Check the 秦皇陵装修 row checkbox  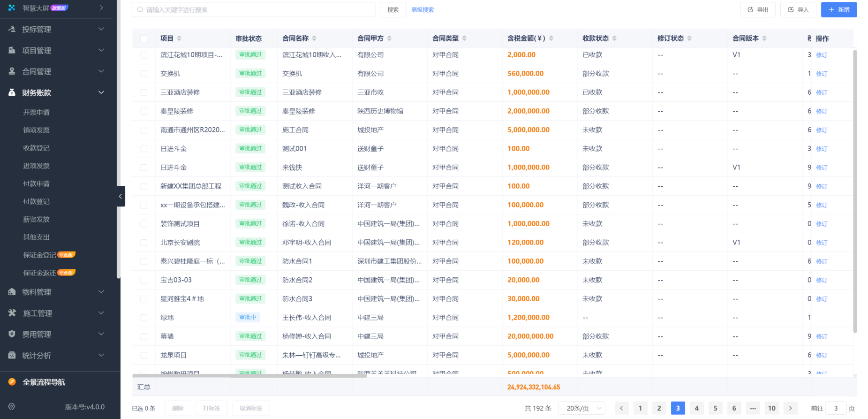(x=143, y=111)
